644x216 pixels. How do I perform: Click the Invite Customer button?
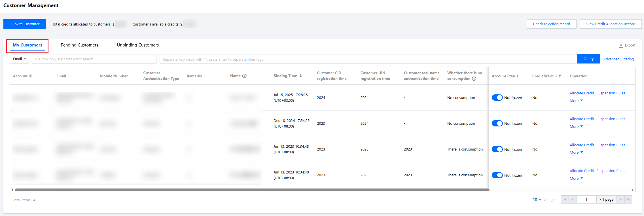coord(25,24)
